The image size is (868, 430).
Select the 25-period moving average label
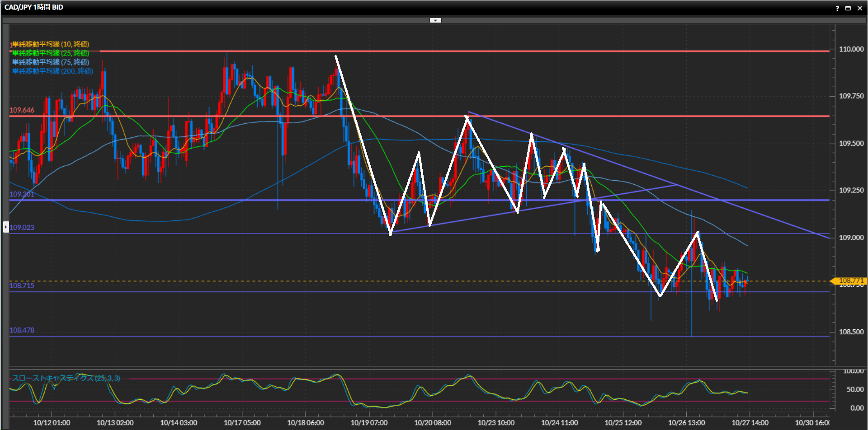(x=50, y=53)
